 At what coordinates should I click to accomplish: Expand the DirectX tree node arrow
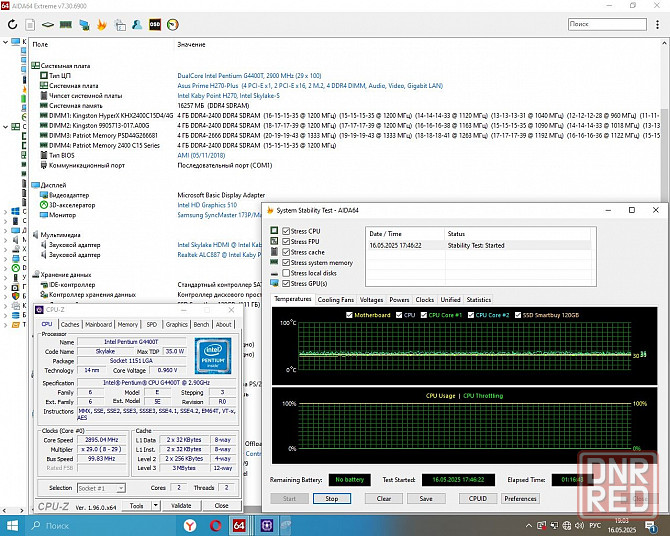(x=5, y=268)
